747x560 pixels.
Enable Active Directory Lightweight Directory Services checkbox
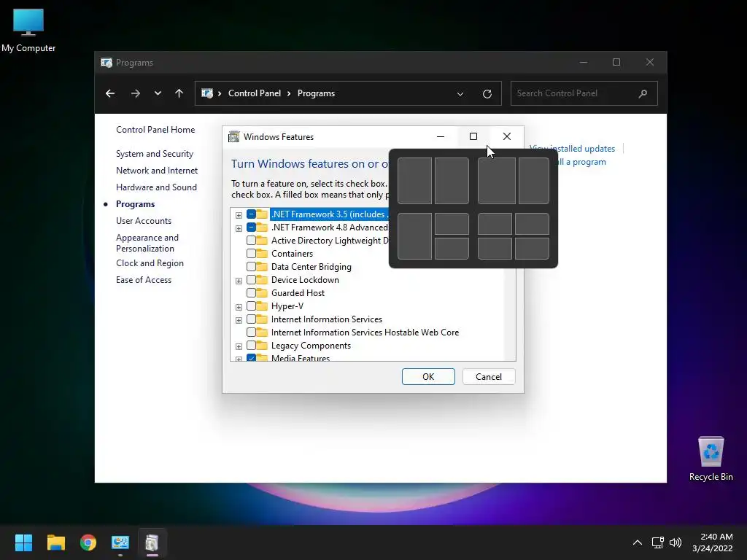coord(251,241)
